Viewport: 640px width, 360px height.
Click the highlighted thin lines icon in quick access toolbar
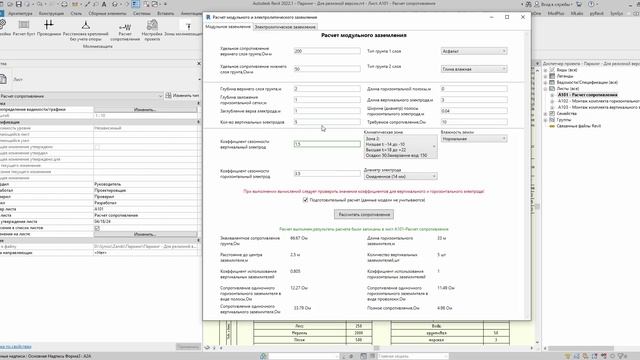(x=136, y=4)
